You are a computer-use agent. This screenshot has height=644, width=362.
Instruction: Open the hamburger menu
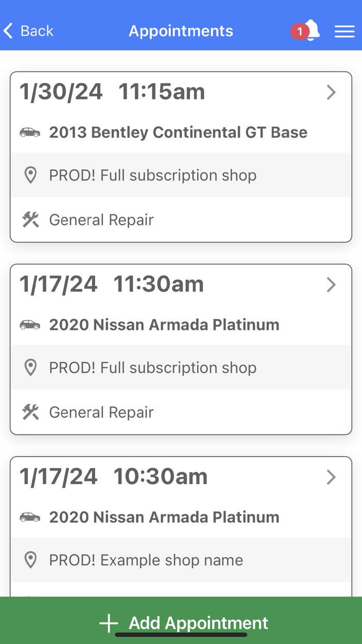[x=344, y=31]
